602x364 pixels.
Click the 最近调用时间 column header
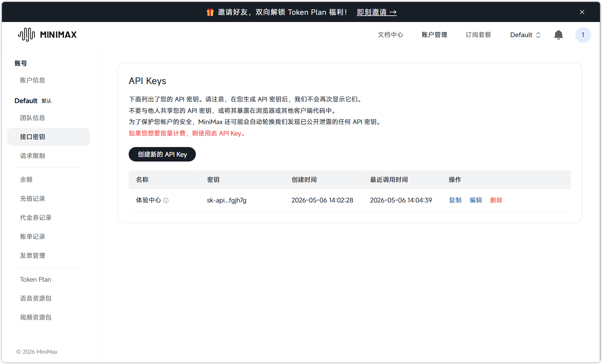coord(389,180)
